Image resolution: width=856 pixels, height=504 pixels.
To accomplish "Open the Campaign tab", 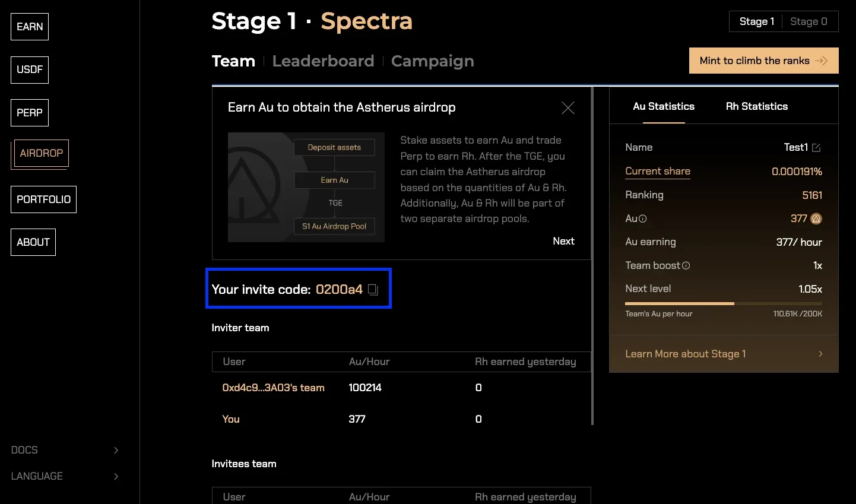I will pyautogui.click(x=433, y=61).
